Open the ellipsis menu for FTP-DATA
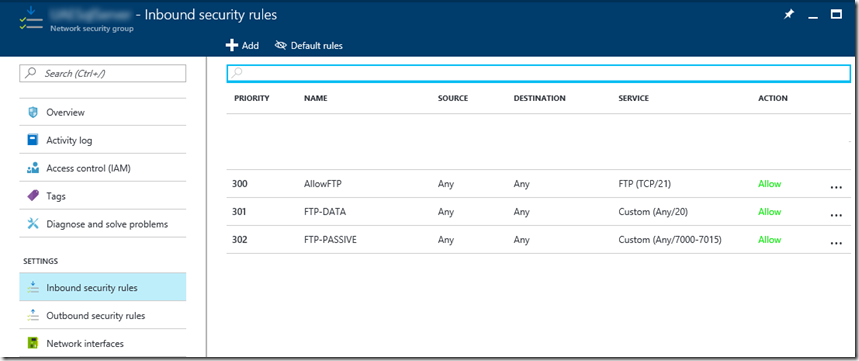 [x=836, y=215]
